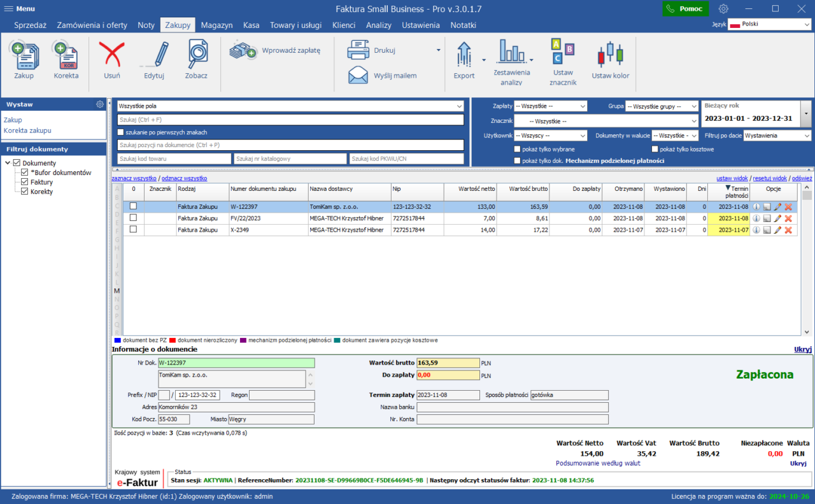This screenshot has width=815, height=504.
Task: Open the Klienci menu tab
Action: 344,25
